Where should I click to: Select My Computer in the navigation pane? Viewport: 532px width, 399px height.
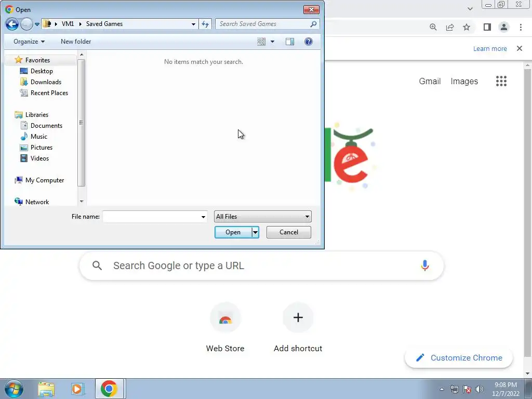tap(45, 180)
